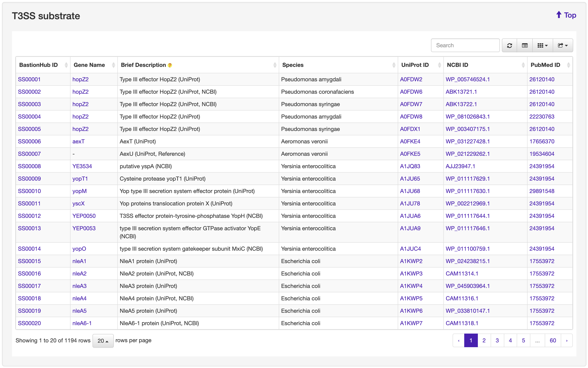
Task: Open the export data dropdown
Action: click(563, 45)
